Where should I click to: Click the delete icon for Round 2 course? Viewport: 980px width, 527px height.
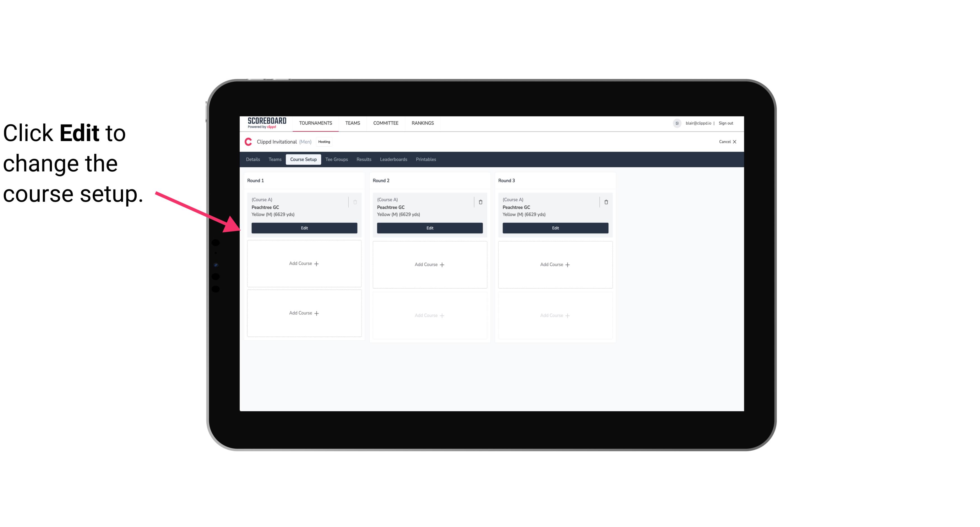pos(480,202)
